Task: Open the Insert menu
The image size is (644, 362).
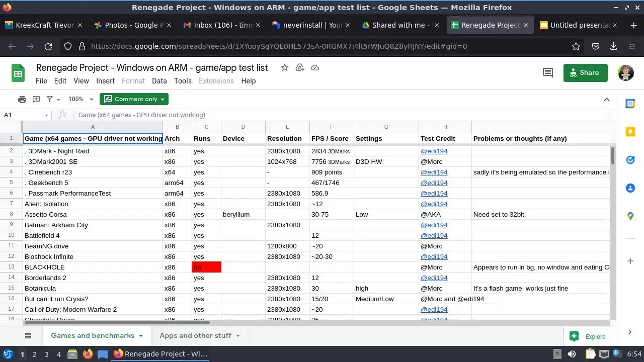Action: point(105,81)
